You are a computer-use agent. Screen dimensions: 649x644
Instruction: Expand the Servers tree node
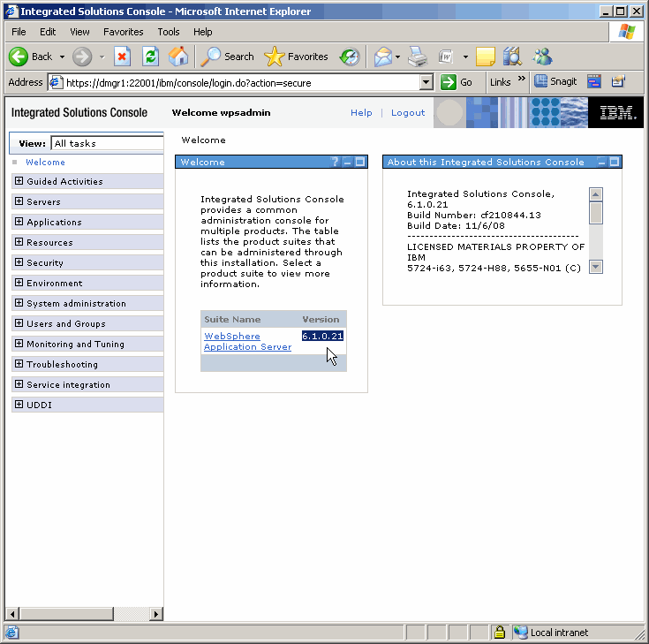19,201
